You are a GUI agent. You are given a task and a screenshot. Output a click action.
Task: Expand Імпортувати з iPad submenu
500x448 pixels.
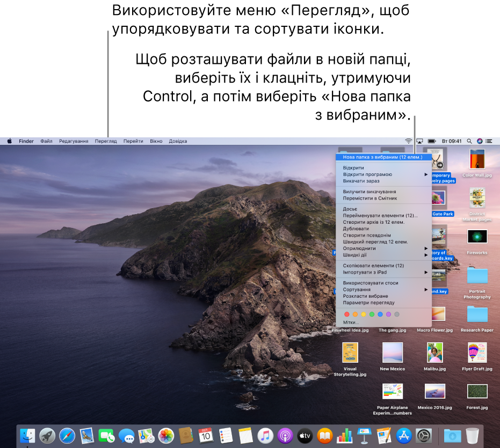(x=383, y=272)
